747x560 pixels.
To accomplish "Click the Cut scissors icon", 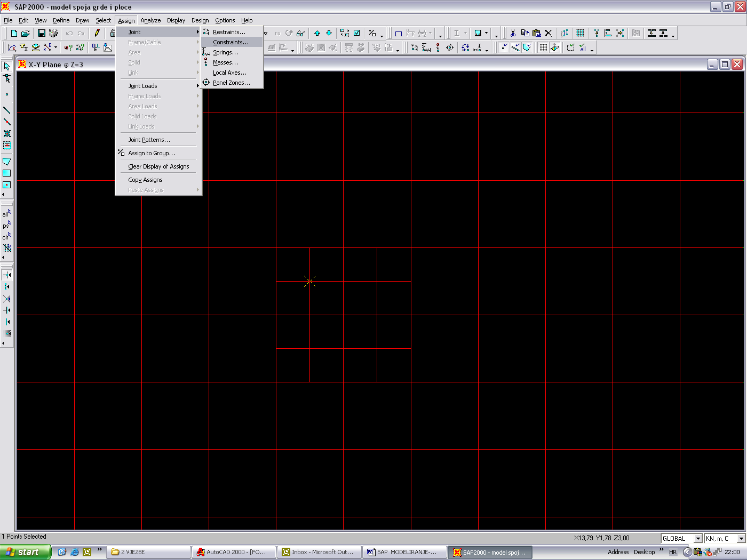I will pyautogui.click(x=513, y=33).
